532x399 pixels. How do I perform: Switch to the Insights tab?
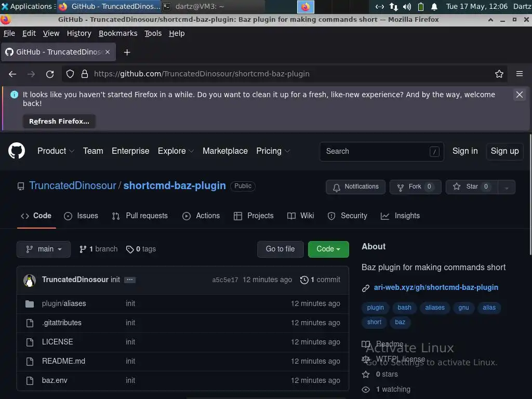pyautogui.click(x=401, y=216)
